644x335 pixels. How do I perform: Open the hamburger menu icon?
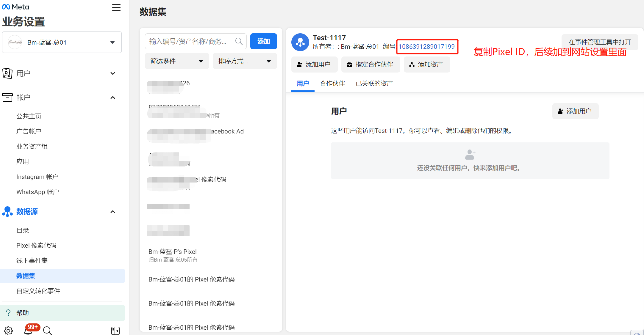pos(116,7)
